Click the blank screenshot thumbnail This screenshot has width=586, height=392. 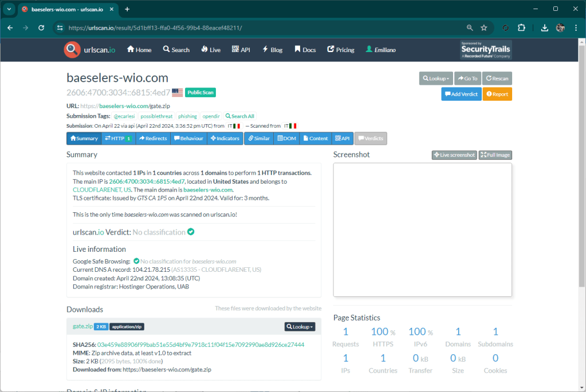(x=422, y=229)
